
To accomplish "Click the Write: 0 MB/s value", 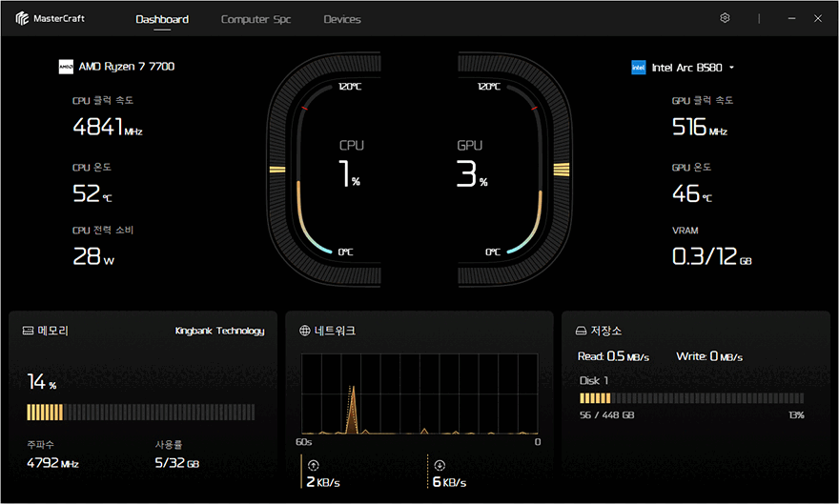I will (709, 356).
